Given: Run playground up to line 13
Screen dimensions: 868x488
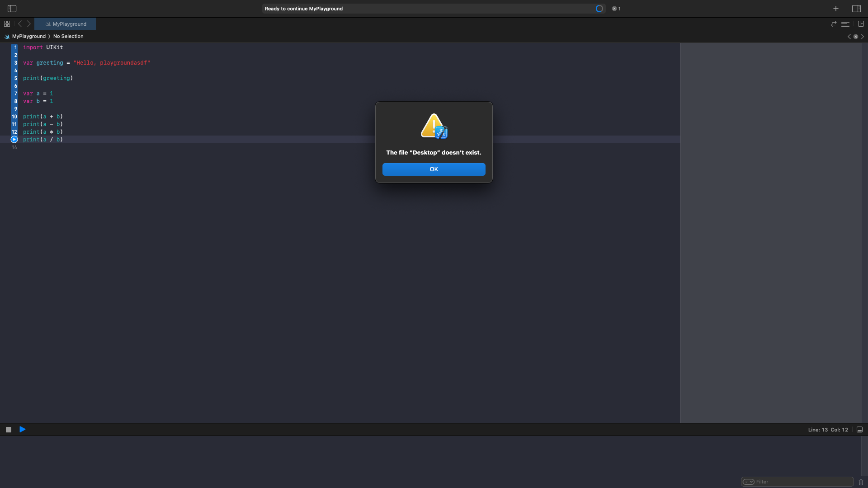Looking at the screenshot, I should 14,140.
